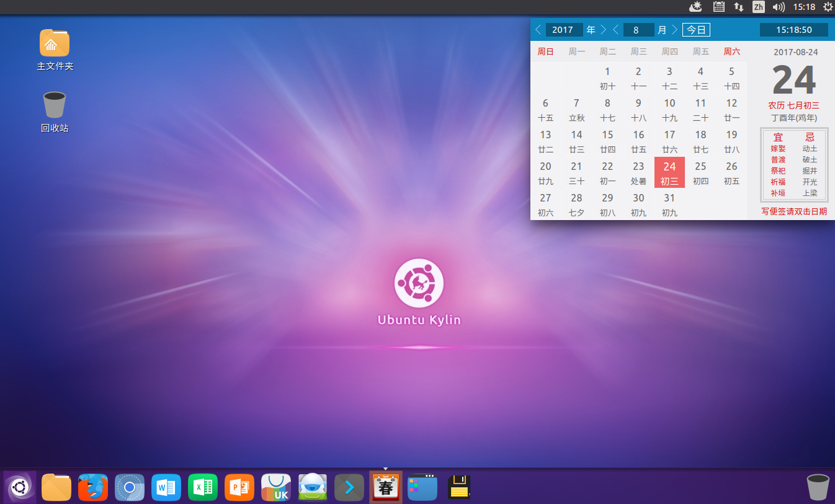Go to next year arrow
The width and height of the screenshot is (835, 504).
click(x=603, y=30)
